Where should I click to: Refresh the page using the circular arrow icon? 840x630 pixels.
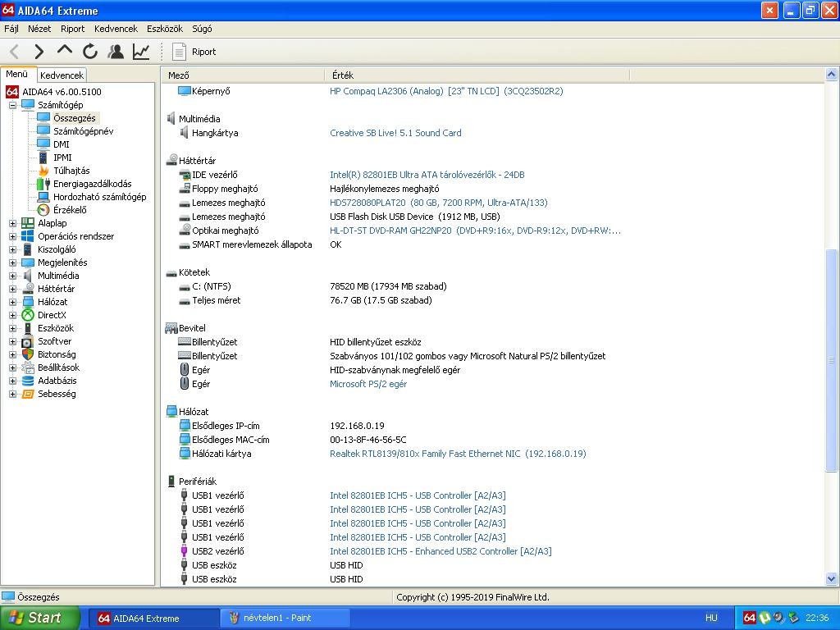pyautogui.click(x=90, y=52)
